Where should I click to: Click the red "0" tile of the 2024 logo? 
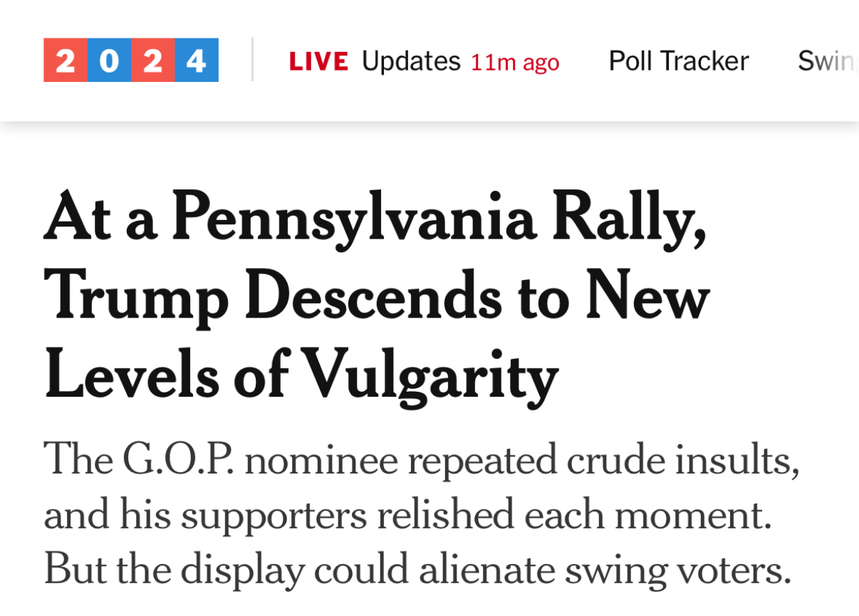108,61
